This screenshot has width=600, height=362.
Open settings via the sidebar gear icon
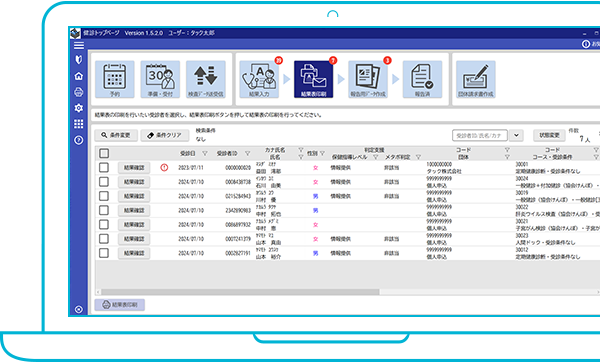[79, 108]
